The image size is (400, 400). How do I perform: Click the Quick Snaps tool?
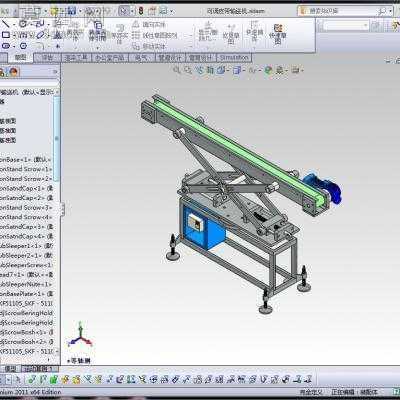pyautogui.click(x=255, y=31)
